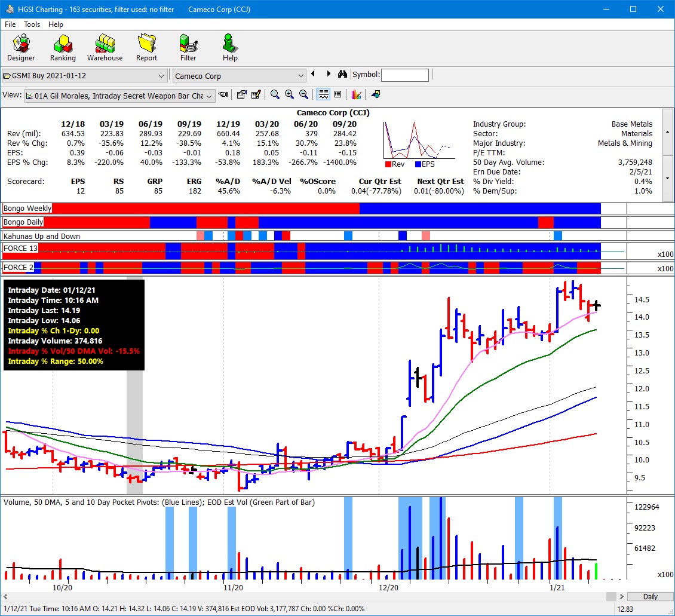Click the Cur Qtr Est value 0.04(-77.78%)
Viewport: 675px width, 616px height.
[376, 191]
